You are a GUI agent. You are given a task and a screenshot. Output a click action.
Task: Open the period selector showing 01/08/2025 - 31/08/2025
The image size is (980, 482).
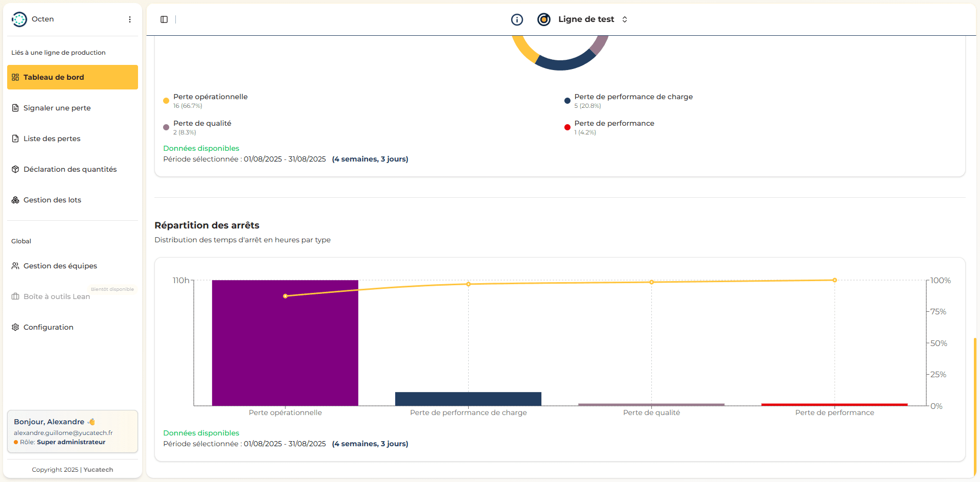[285, 159]
